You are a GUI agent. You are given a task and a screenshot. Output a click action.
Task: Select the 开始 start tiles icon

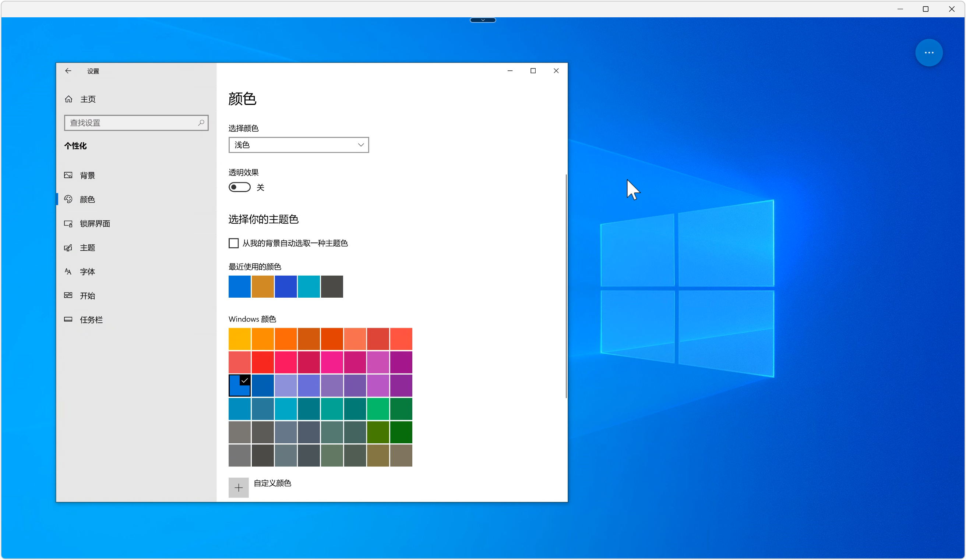pyautogui.click(x=68, y=295)
